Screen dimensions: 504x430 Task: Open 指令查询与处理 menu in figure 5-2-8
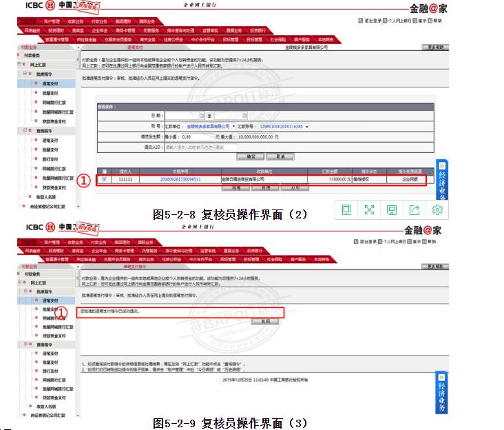(x=180, y=30)
